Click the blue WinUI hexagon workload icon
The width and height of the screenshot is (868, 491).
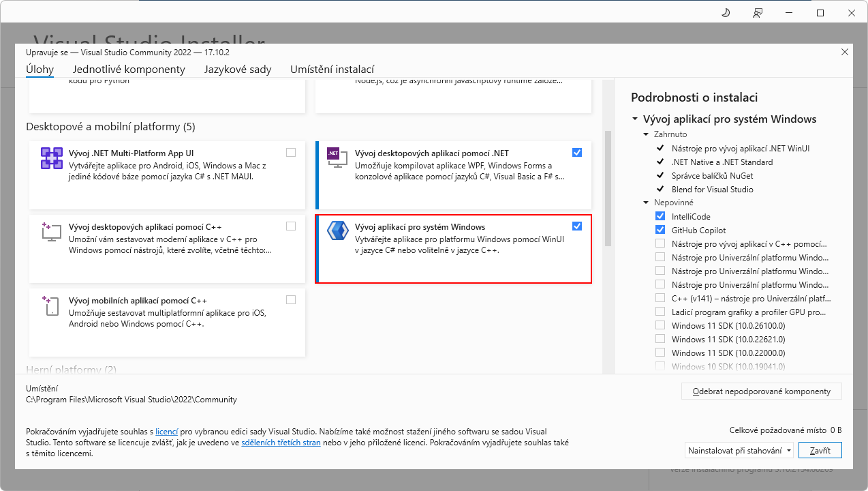point(338,231)
